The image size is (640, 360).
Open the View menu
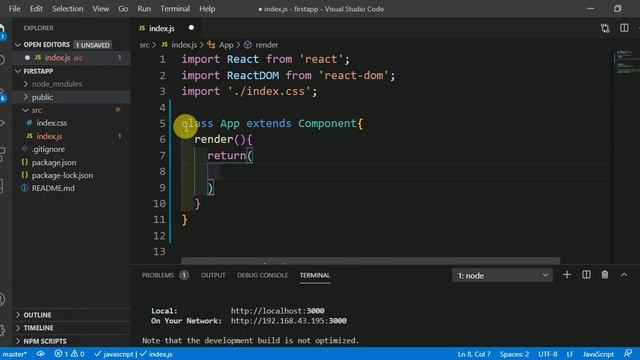click(x=100, y=9)
